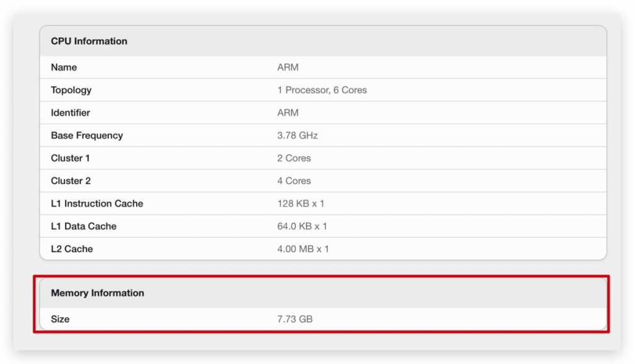Click the Size label under Memory Information
Viewport: 634px width, 364px height.
60,319
